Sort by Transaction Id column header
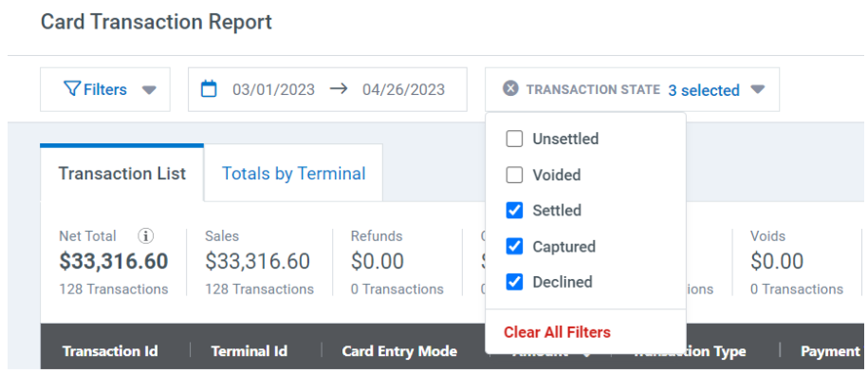The width and height of the screenshot is (868, 374). coord(110,351)
